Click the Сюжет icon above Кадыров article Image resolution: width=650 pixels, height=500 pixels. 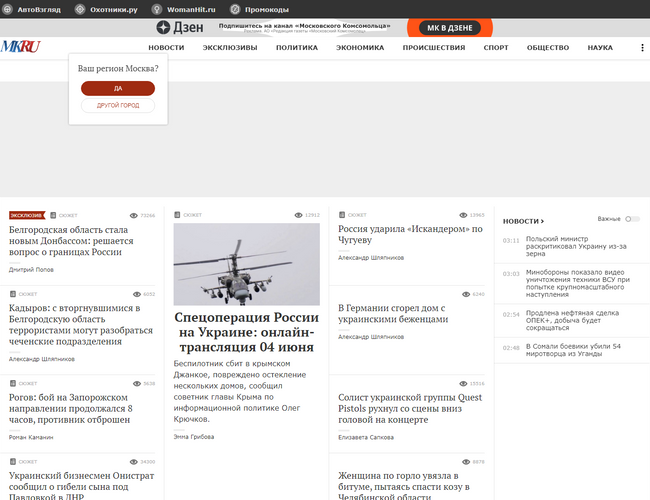(12, 294)
